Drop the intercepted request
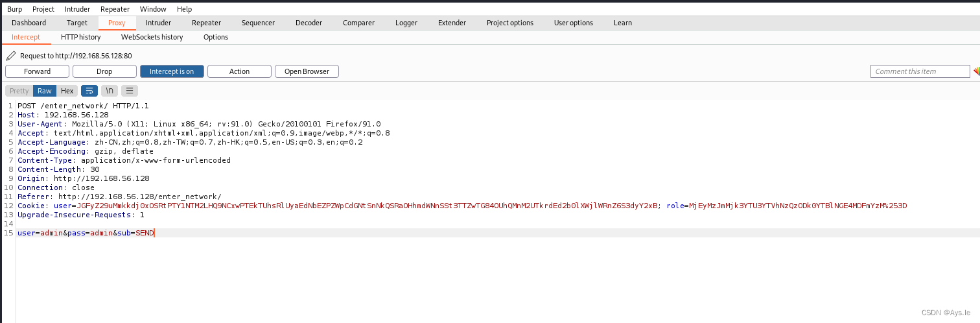 [x=104, y=71]
